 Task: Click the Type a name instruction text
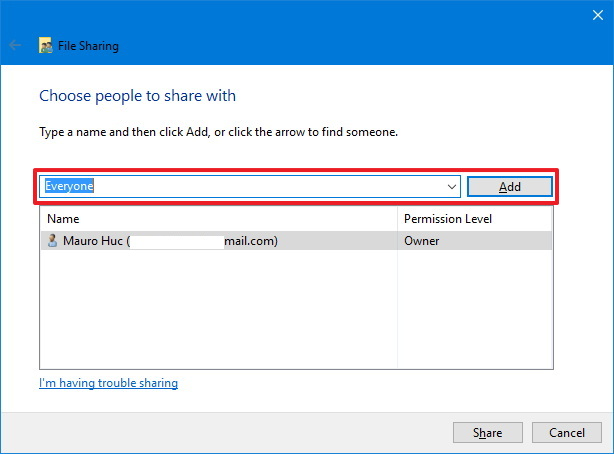point(219,132)
